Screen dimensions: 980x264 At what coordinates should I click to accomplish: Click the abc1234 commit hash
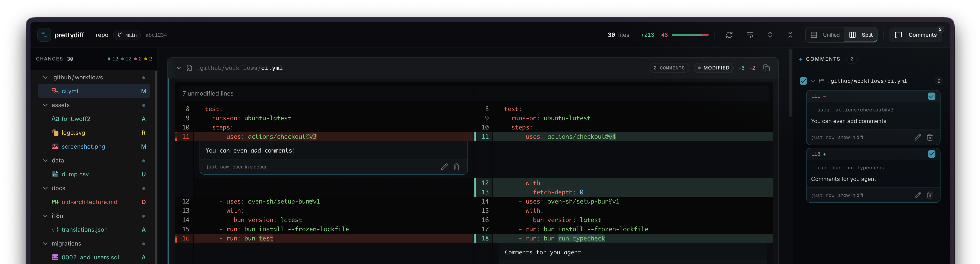156,35
